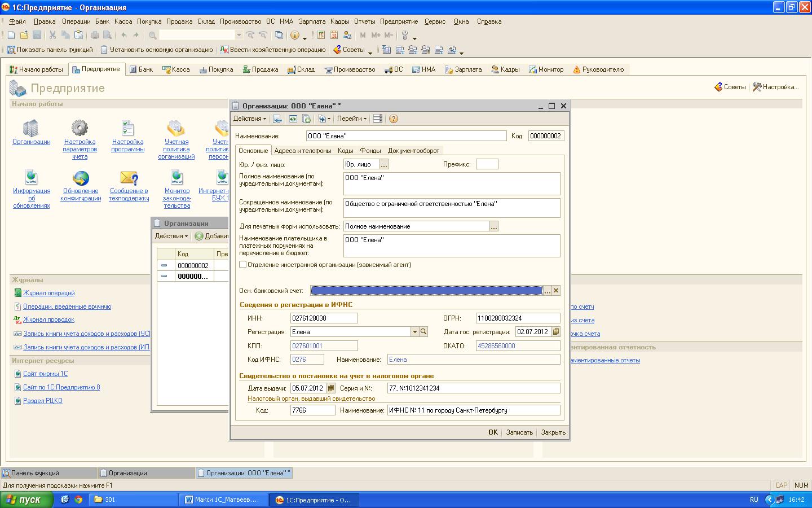Open the Журнал операций link

point(48,293)
